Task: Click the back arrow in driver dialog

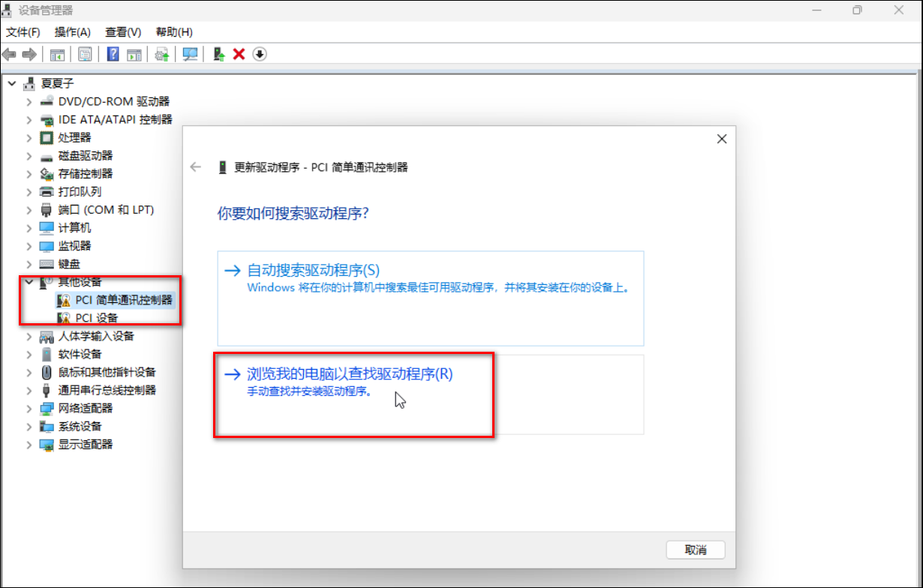Action: 196,167
